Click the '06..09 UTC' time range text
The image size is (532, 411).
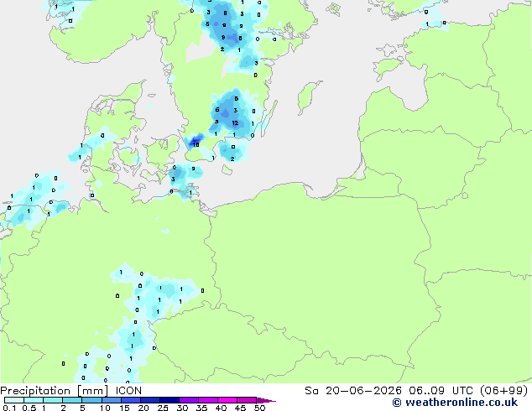(x=441, y=391)
